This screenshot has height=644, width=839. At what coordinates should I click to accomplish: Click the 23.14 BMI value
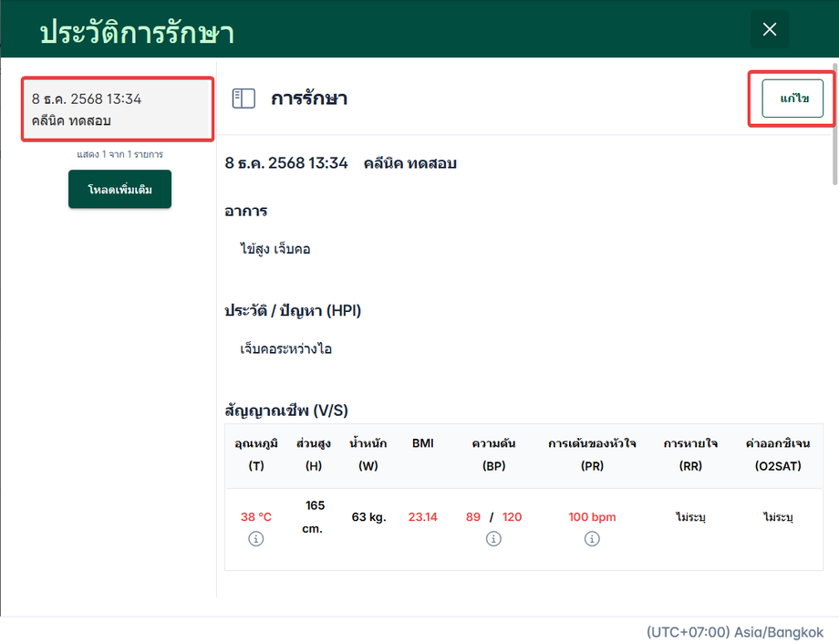[x=423, y=517]
